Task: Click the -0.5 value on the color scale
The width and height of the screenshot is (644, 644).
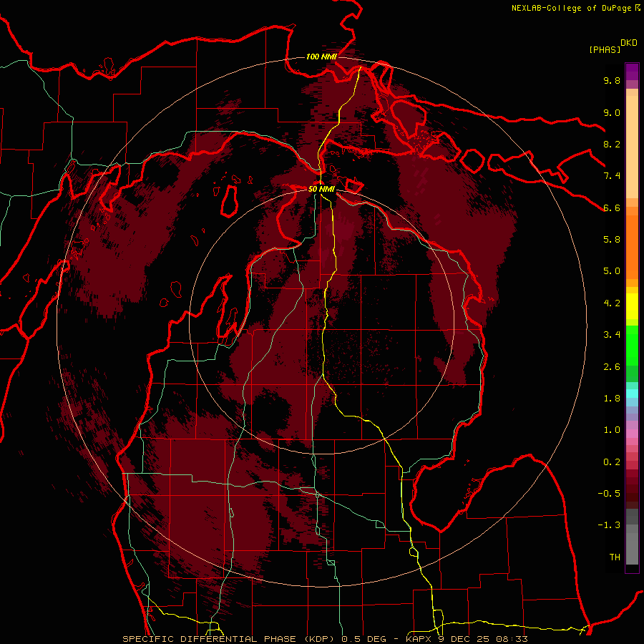Action: pyautogui.click(x=609, y=494)
